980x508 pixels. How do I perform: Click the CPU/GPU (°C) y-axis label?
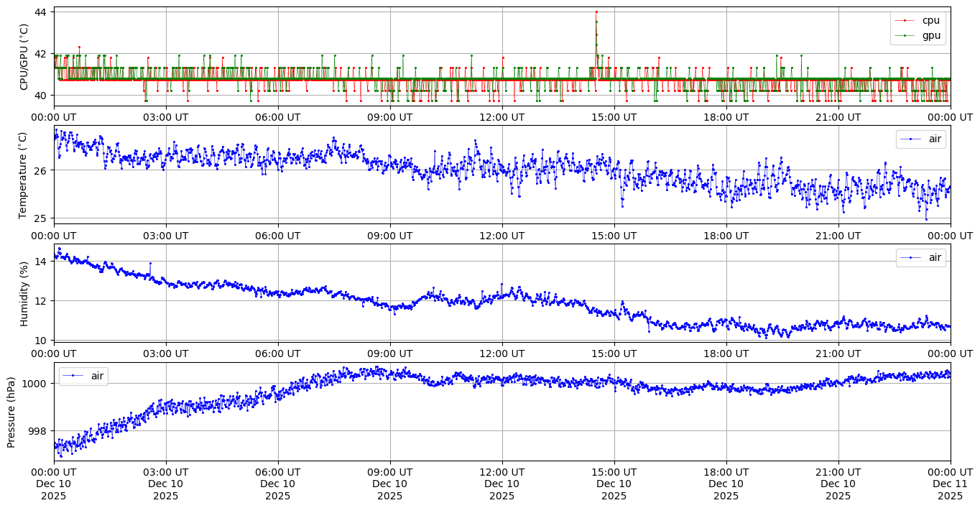[x=24, y=57]
